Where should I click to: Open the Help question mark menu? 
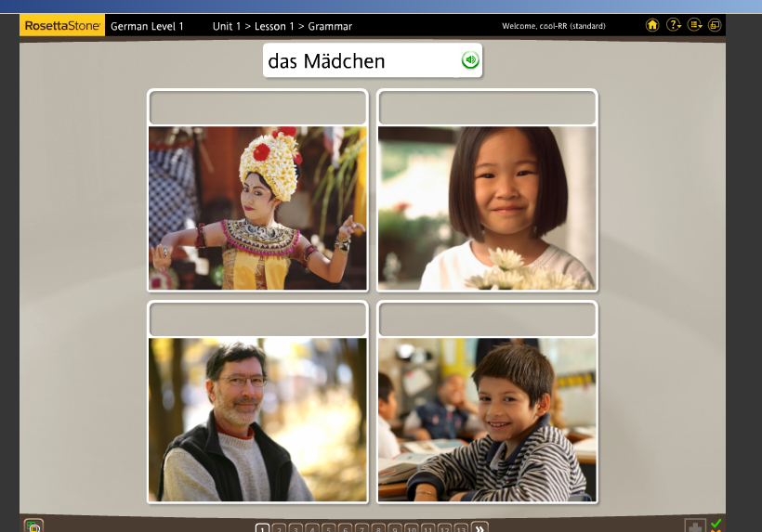point(674,25)
